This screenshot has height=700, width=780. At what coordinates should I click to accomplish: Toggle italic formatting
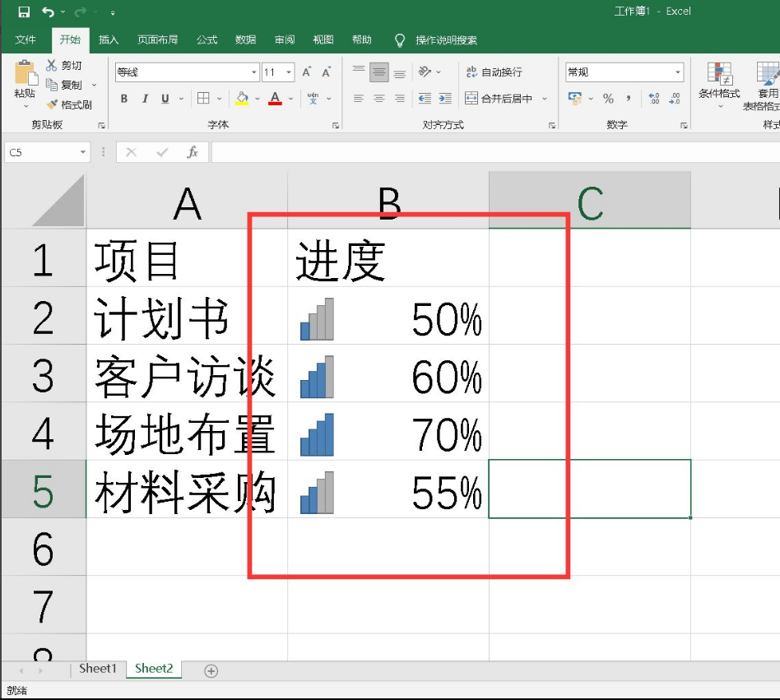pos(145,99)
